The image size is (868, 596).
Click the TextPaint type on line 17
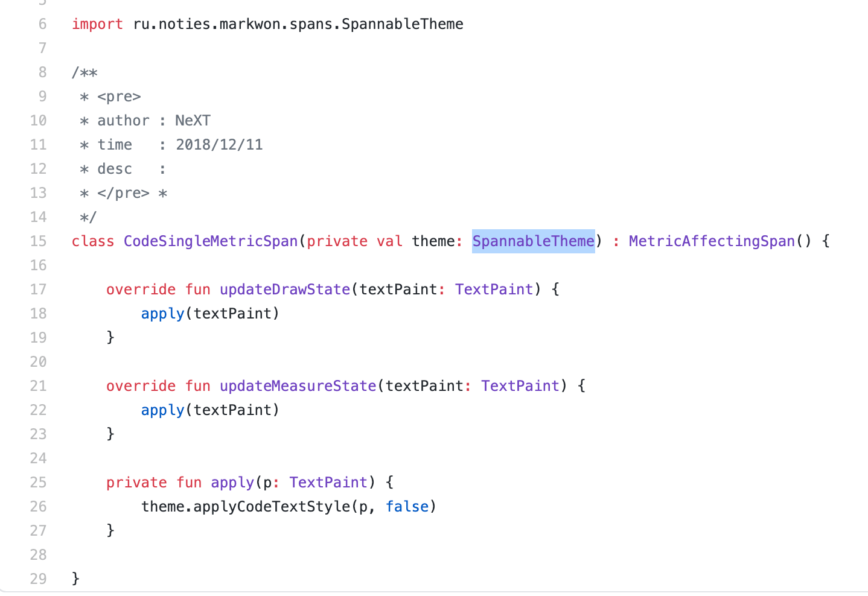pos(494,289)
